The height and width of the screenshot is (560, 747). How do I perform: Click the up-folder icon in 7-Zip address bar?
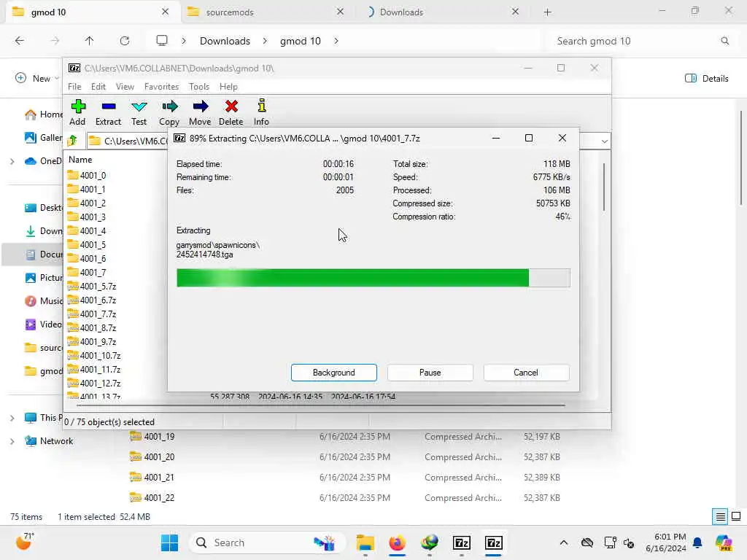(x=72, y=141)
